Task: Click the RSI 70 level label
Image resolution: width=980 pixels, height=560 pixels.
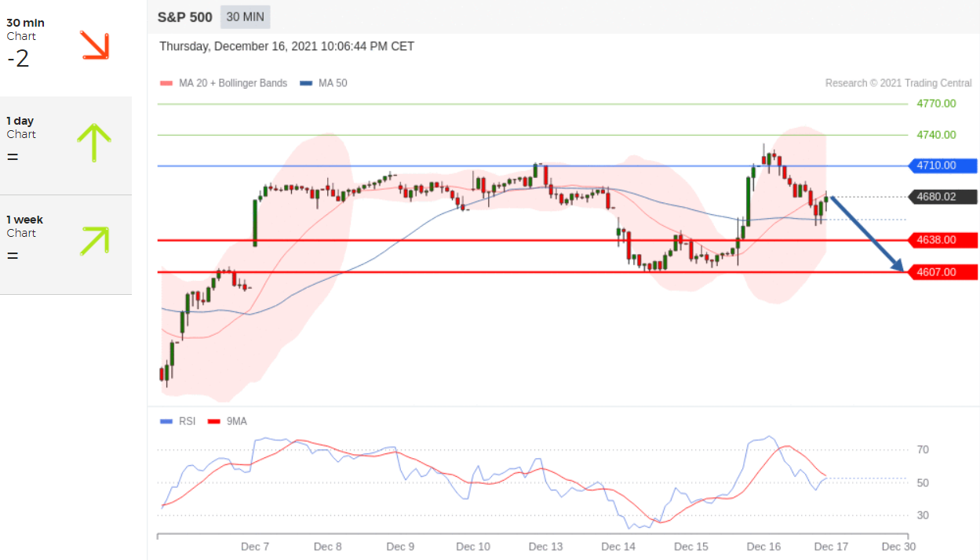Action: coord(924,449)
